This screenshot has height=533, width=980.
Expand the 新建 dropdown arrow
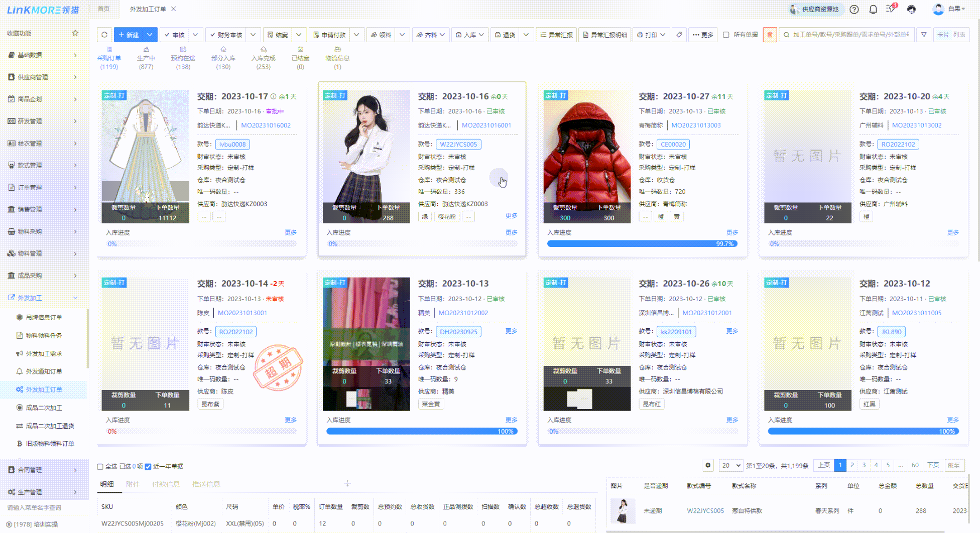tap(150, 35)
